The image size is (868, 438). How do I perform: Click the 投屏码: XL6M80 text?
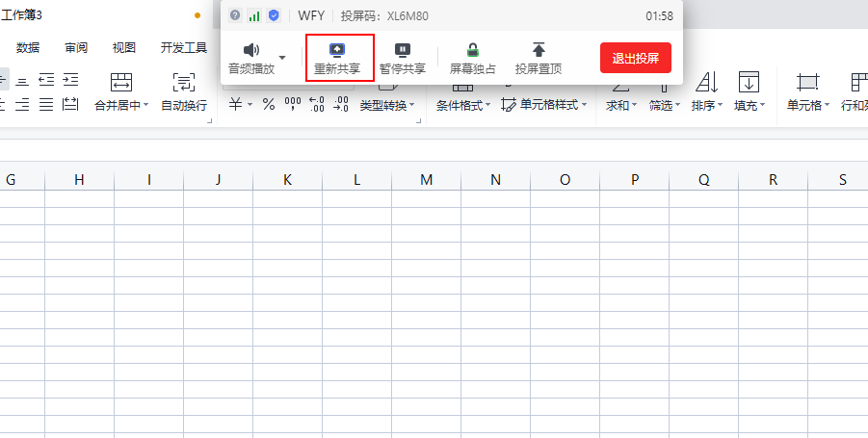click(x=384, y=16)
